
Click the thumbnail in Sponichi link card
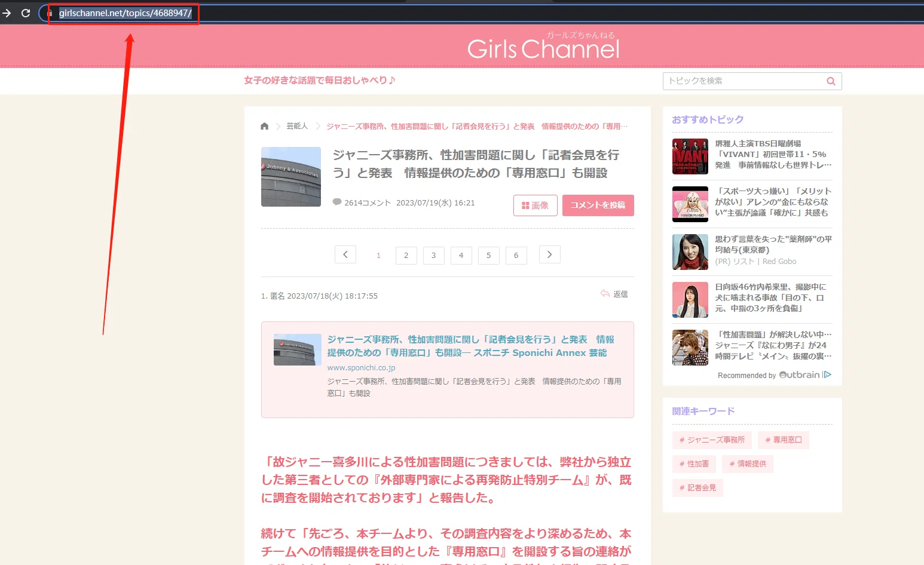pos(298,349)
